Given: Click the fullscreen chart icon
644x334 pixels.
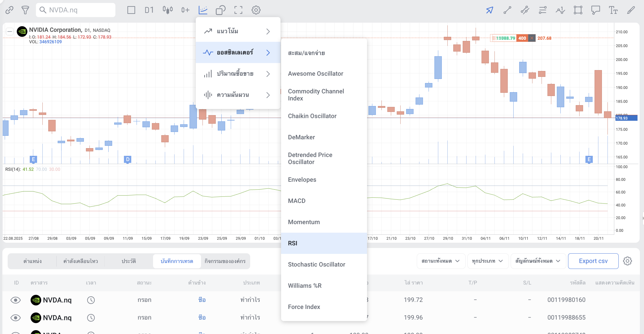Looking at the screenshot, I should pos(238,10).
